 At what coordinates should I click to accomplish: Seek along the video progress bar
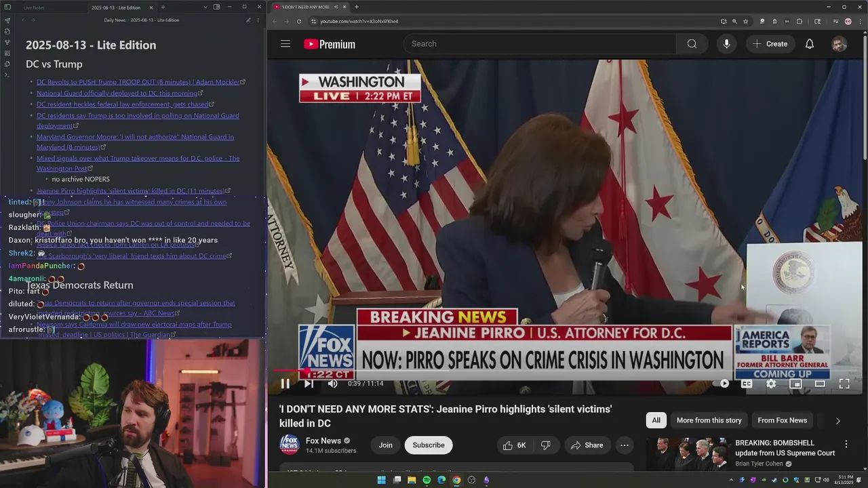pos(565,371)
